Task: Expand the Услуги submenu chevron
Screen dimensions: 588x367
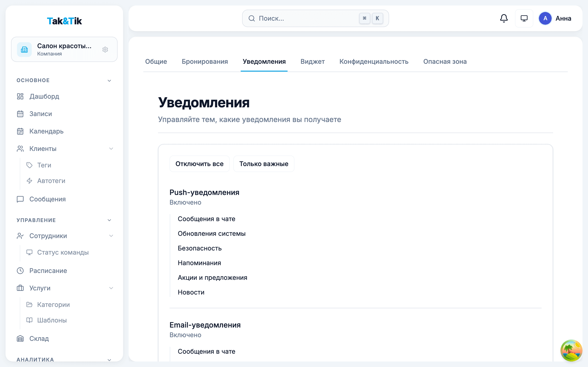Action: (112, 288)
